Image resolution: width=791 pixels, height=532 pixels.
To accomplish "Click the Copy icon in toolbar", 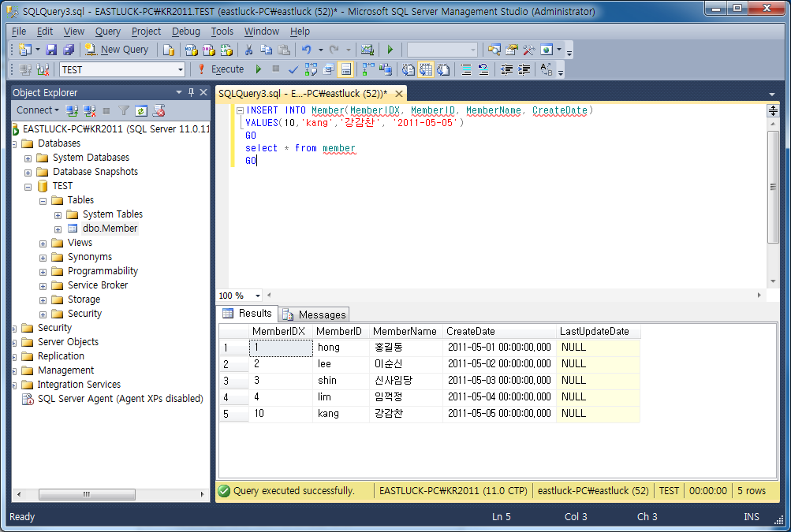I will coord(266,50).
